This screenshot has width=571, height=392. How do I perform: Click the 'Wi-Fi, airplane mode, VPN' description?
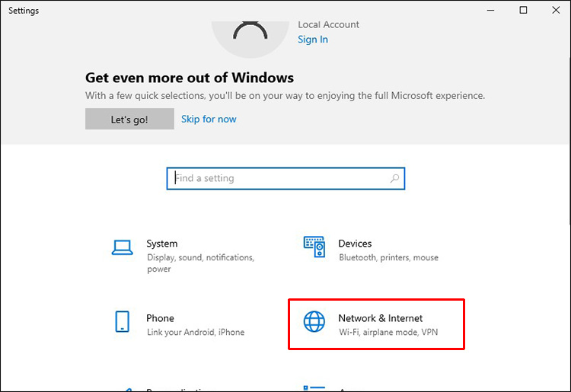[x=388, y=332]
